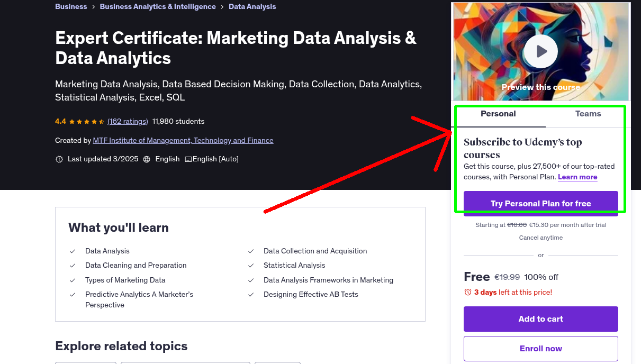Click the star rating icons

pyautogui.click(x=87, y=122)
